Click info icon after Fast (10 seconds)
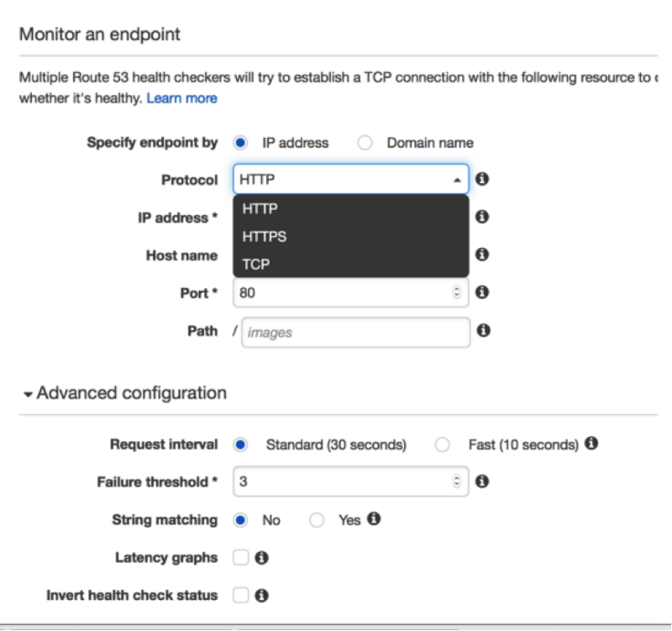672x631 pixels. point(591,444)
